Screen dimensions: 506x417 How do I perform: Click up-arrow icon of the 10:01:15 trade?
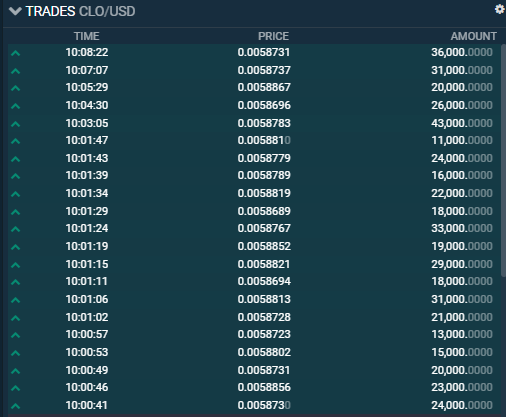(x=15, y=265)
